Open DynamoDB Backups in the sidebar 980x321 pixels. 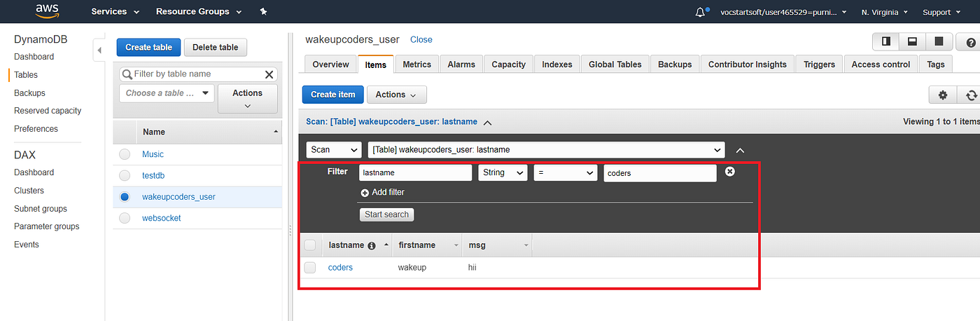tap(29, 93)
